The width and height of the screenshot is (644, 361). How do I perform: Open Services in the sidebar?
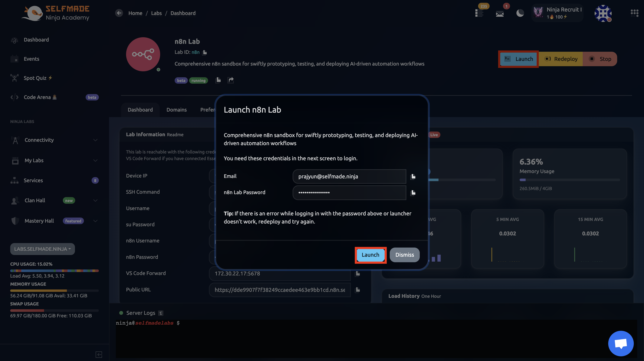(x=33, y=180)
